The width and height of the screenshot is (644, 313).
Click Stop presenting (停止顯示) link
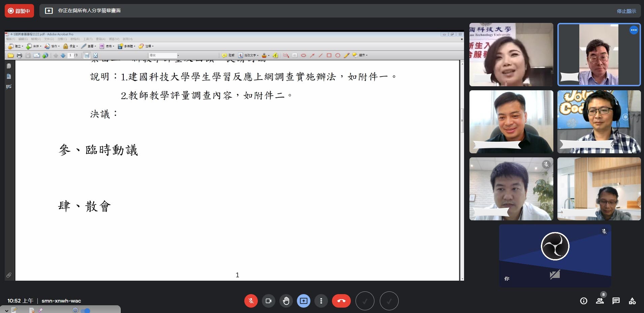point(626,11)
